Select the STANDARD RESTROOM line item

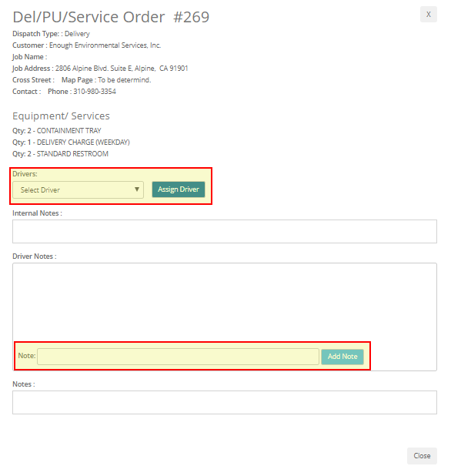[60, 154]
